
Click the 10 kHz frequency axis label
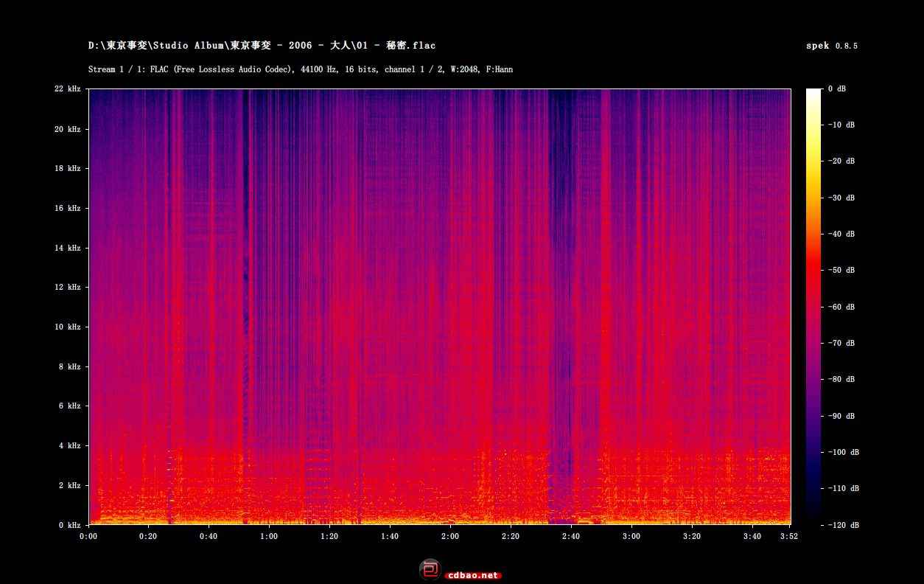68,327
